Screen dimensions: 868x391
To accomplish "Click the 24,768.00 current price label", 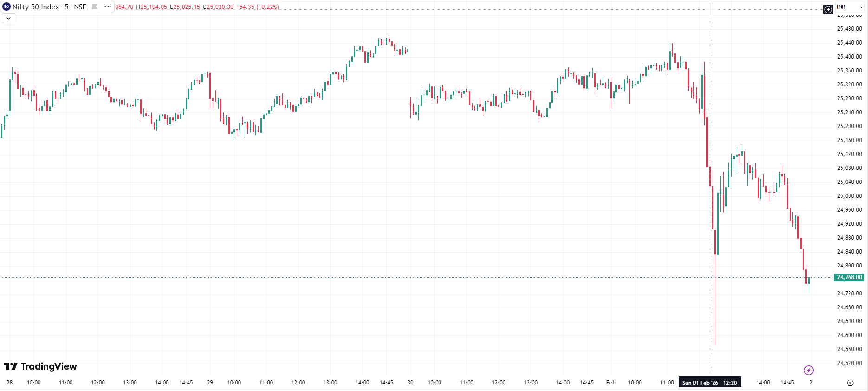I will pyautogui.click(x=849, y=277).
